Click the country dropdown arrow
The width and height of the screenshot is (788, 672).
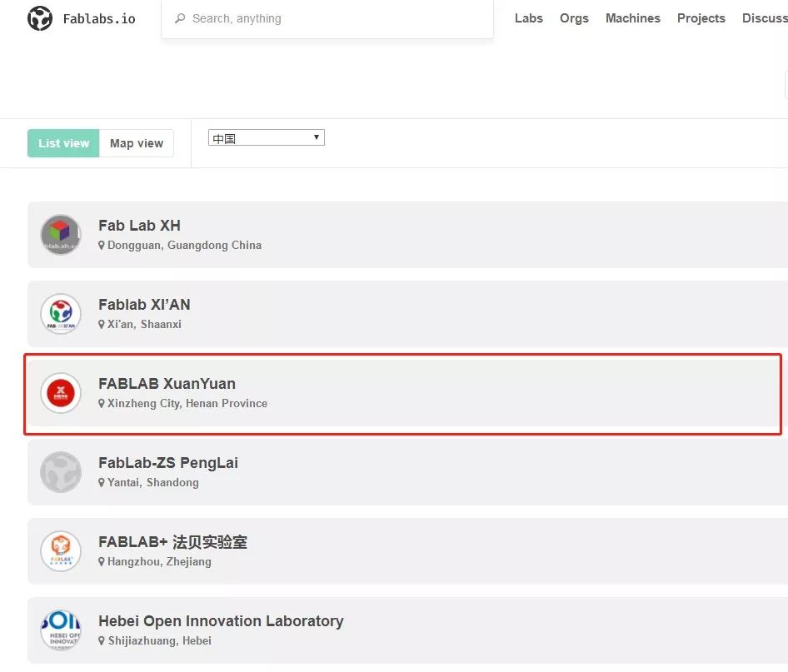click(x=316, y=137)
